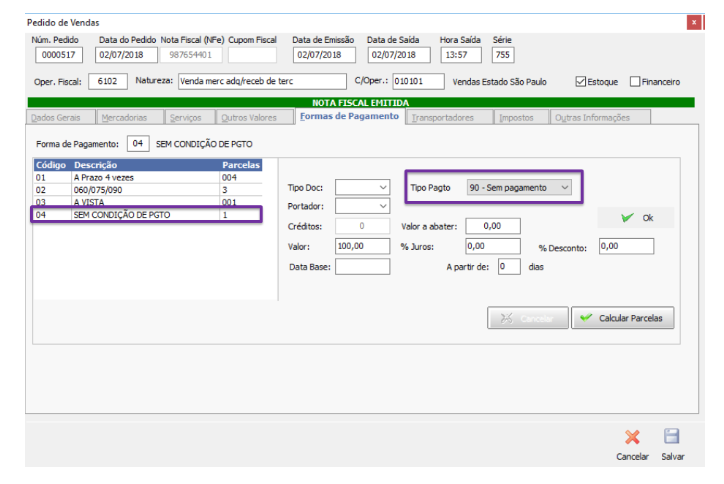Click the Data de Saída field

click(399, 55)
